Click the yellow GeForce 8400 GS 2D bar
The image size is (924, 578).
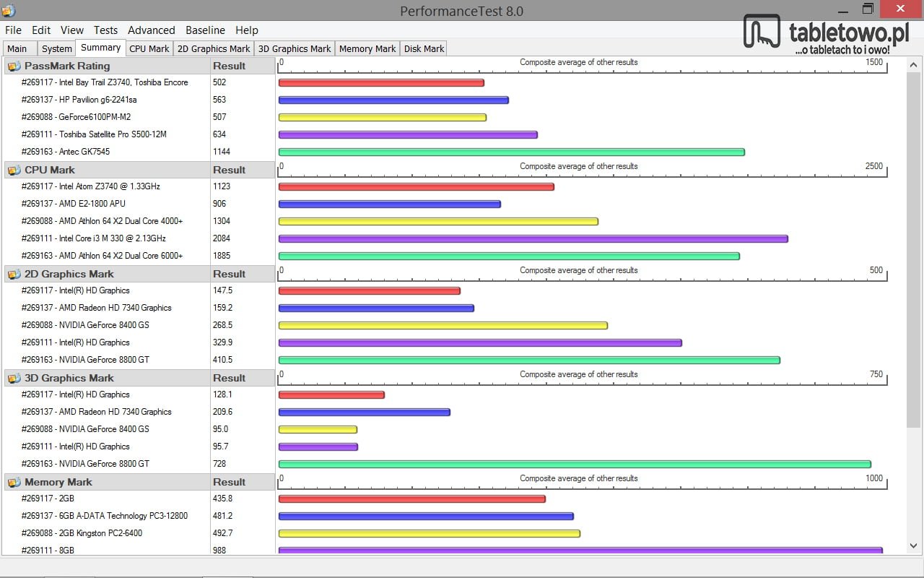point(443,325)
